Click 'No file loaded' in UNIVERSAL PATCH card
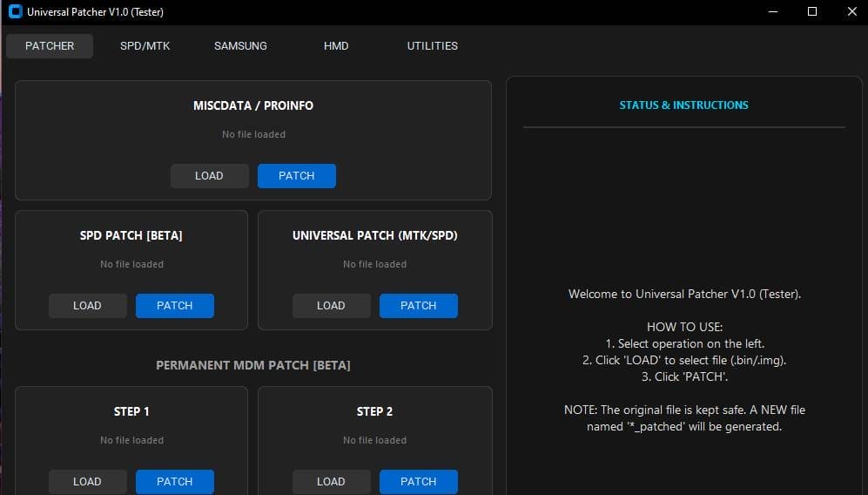This screenshot has width=868, height=495. click(x=374, y=264)
